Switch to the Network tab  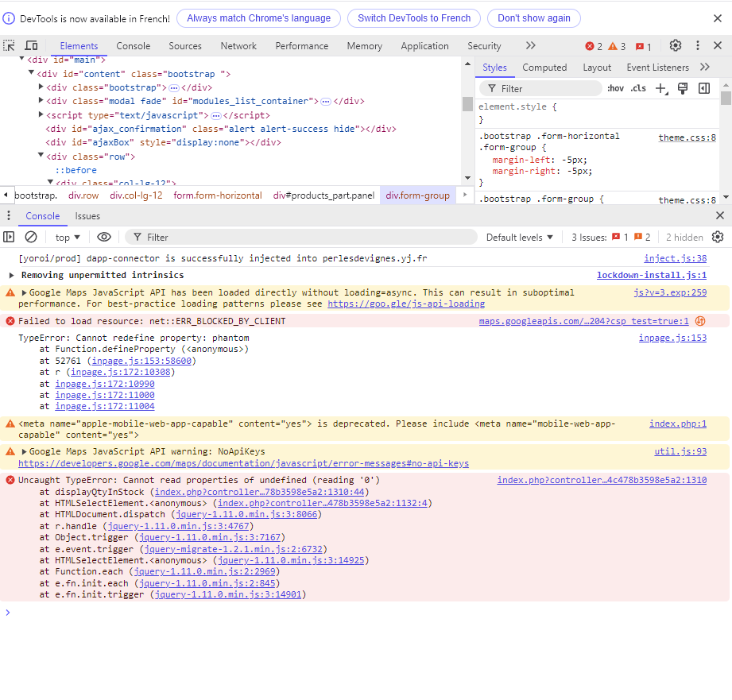238,46
